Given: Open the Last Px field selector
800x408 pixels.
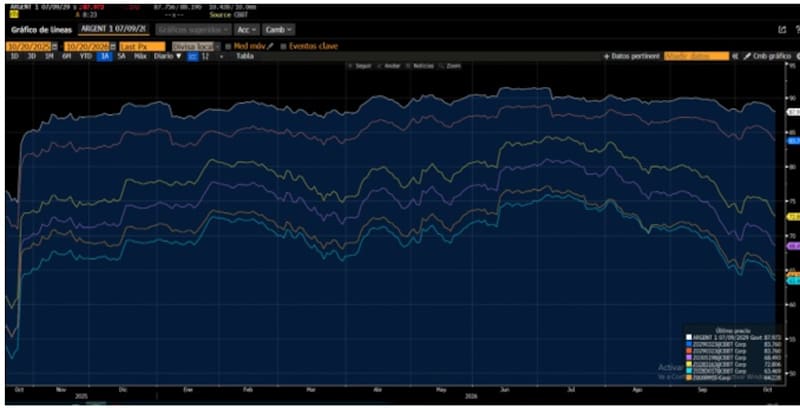Looking at the screenshot, I should click(142, 46).
